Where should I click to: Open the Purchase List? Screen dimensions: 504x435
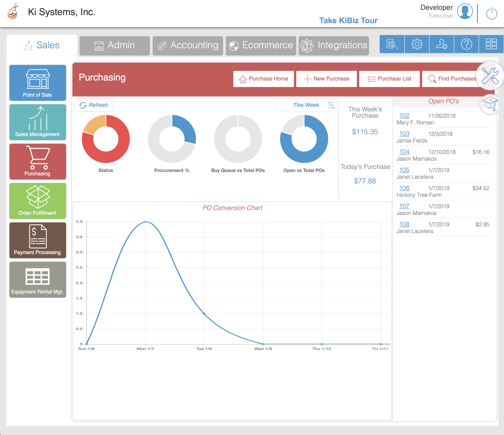click(x=390, y=79)
